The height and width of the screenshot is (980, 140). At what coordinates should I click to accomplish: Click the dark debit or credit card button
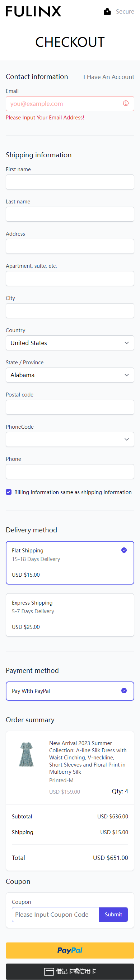pyautogui.click(x=70, y=971)
